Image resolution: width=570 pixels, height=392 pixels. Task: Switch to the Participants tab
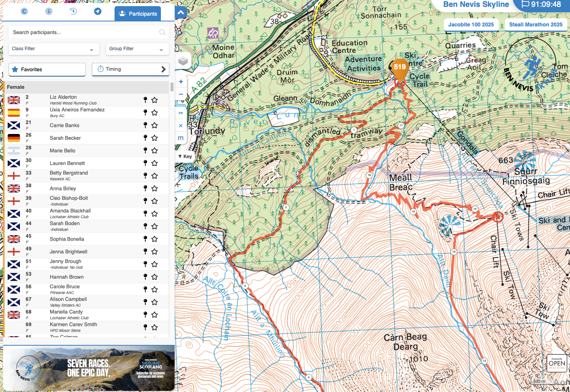(138, 14)
